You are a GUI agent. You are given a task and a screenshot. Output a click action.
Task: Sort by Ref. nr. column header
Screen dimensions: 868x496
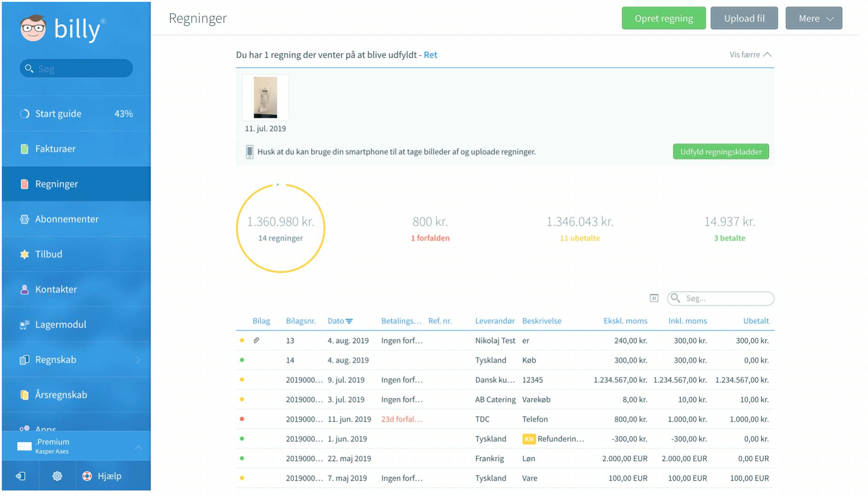440,321
